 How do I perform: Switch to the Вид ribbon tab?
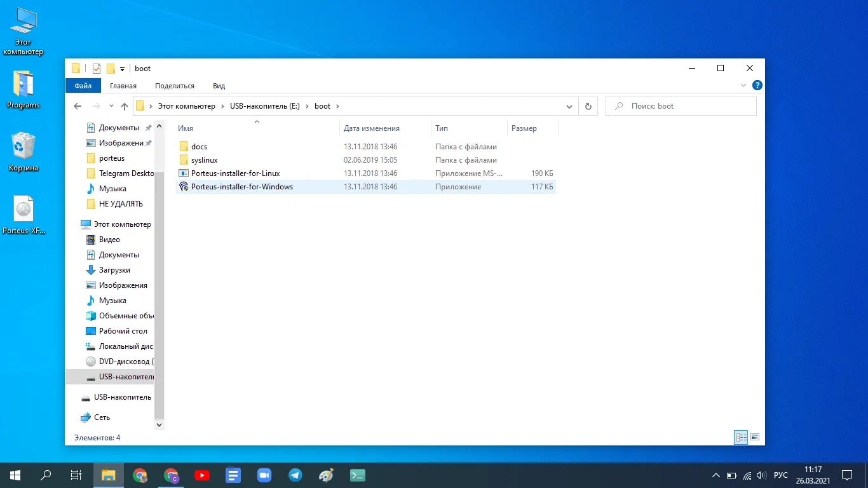[x=219, y=86]
